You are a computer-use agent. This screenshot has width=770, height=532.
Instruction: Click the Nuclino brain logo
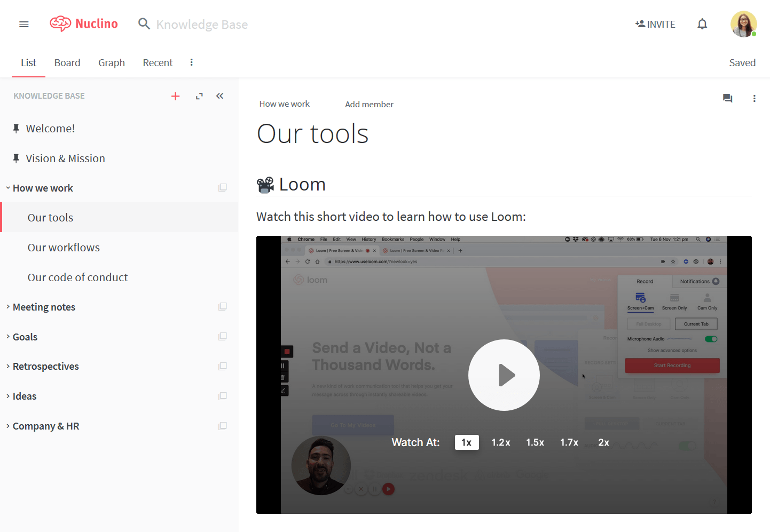click(x=60, y=24)
